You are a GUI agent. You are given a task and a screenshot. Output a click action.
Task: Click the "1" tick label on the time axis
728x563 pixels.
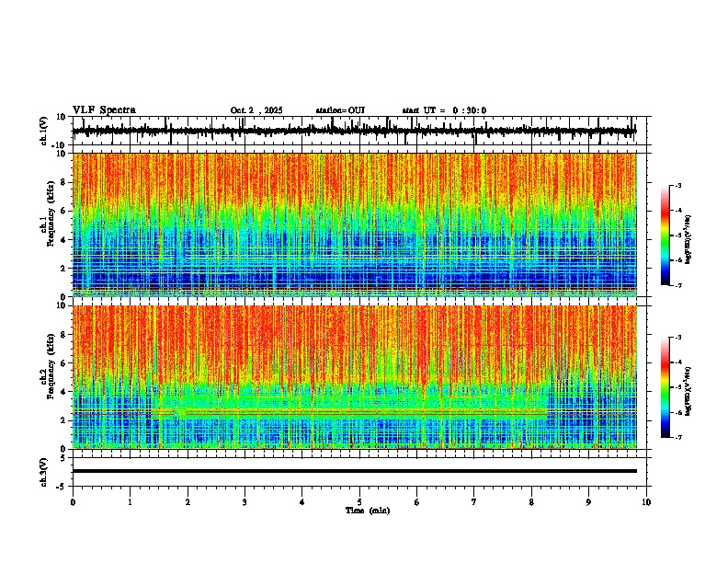(130, 502)
